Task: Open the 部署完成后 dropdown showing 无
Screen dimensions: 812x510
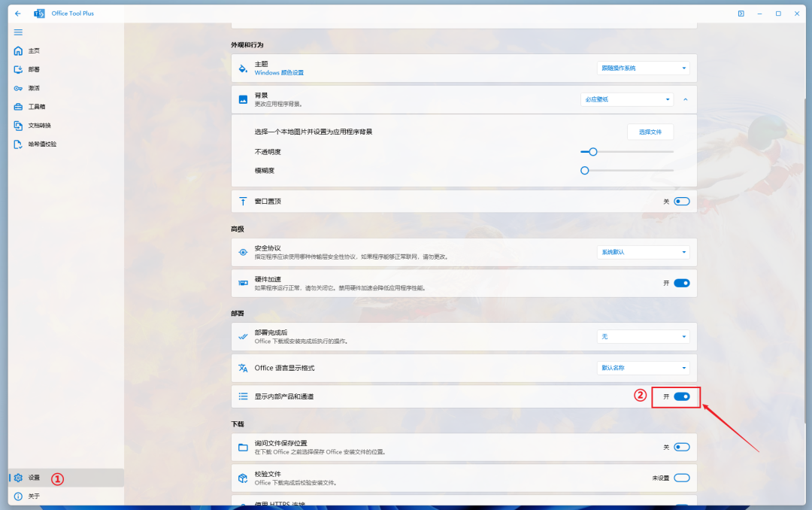Action: coord(644,337)
